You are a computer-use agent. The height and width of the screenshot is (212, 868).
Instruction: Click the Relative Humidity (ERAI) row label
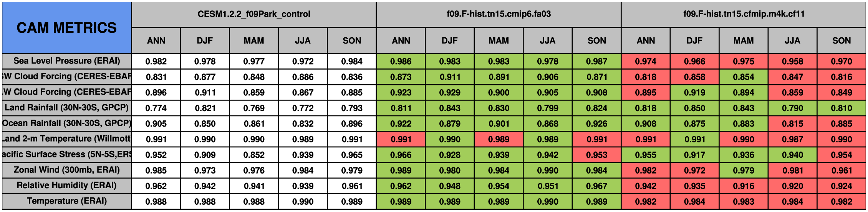(66, 185)
